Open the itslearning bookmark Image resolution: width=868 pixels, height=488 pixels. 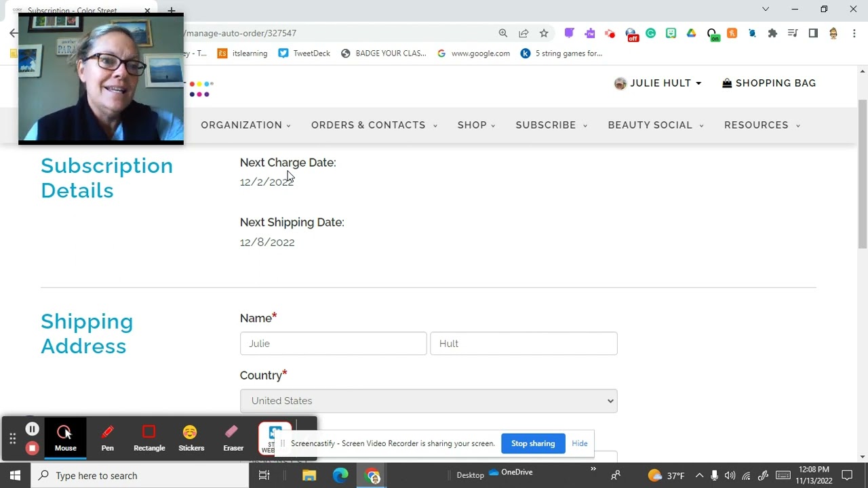(x=243, y=53)
